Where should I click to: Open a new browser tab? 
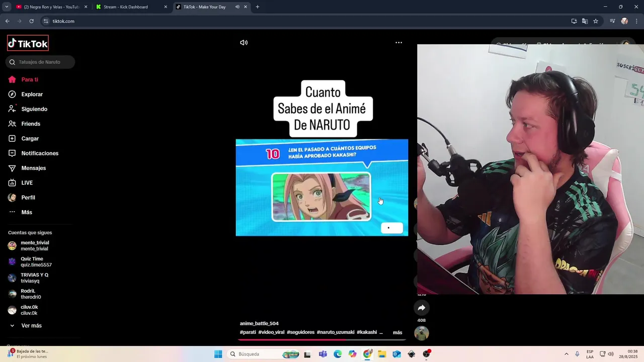pyautogui.click(x=258, y=7)
